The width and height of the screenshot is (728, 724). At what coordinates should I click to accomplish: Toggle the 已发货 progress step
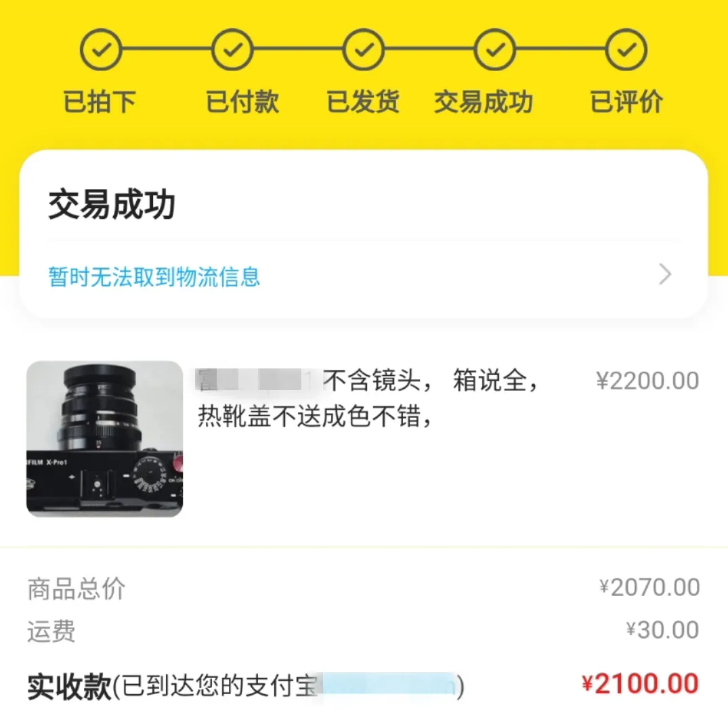click(363, 74)
